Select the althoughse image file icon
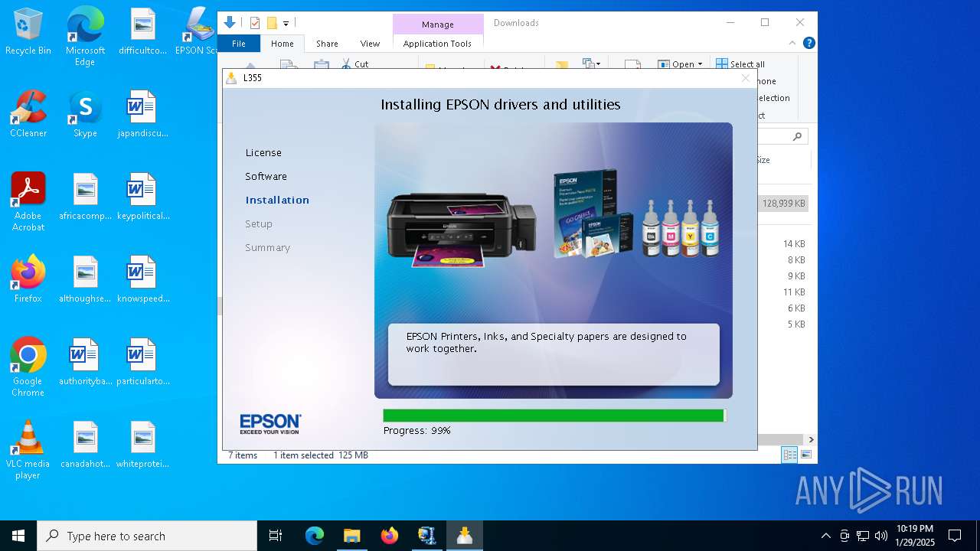Viewport: 980px width, 551px height. (85, 279)
